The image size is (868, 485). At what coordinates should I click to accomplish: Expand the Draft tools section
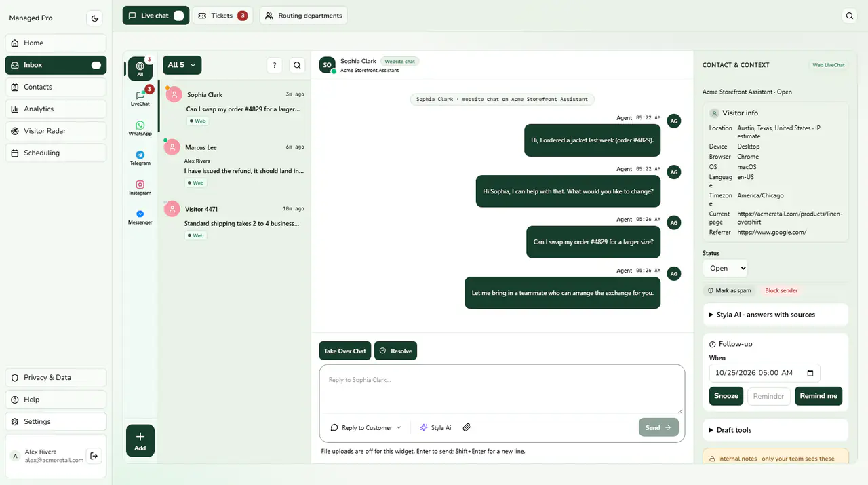click(x=776, y=430)
